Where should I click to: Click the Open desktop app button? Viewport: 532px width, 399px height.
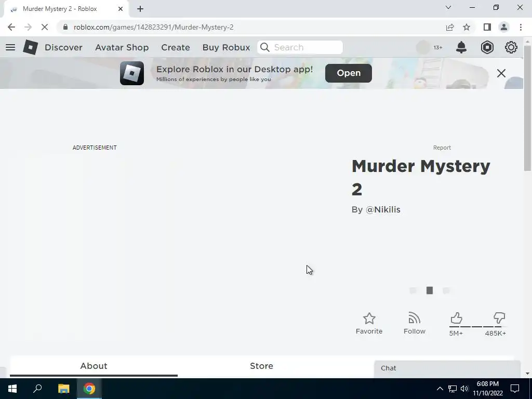tap(349, 73)
